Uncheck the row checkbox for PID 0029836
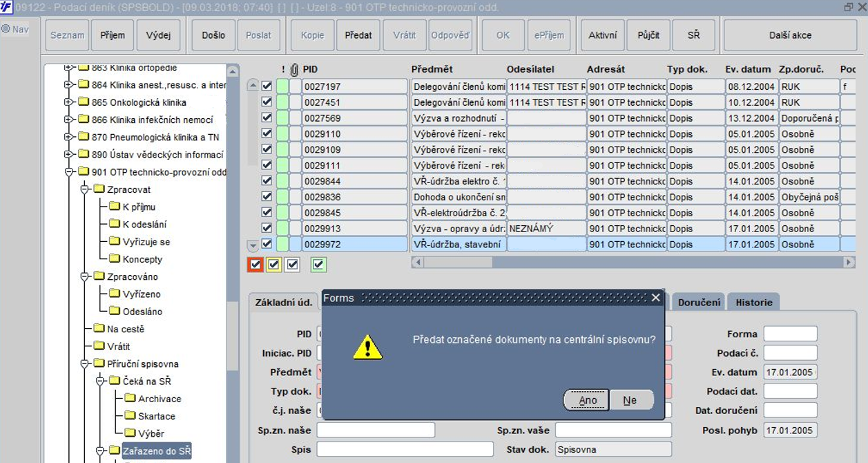Viewport: 868px width, 463px height. pos(267,197)
